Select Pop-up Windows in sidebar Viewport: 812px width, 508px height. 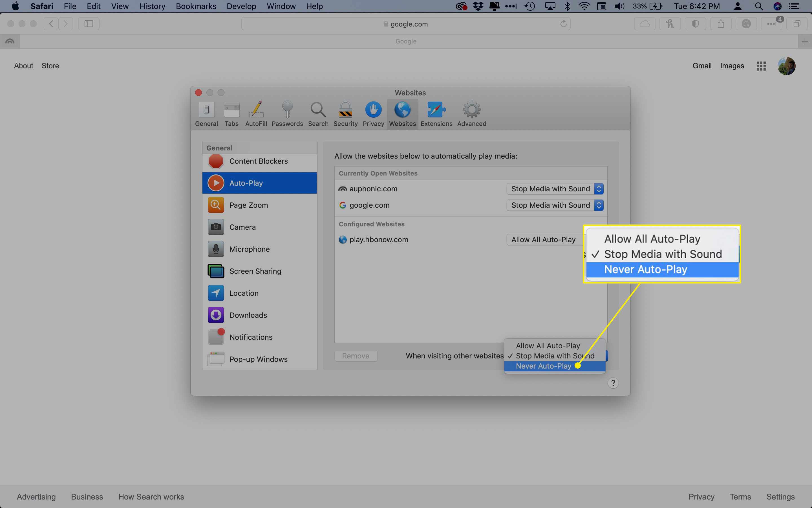click(259, 359)
